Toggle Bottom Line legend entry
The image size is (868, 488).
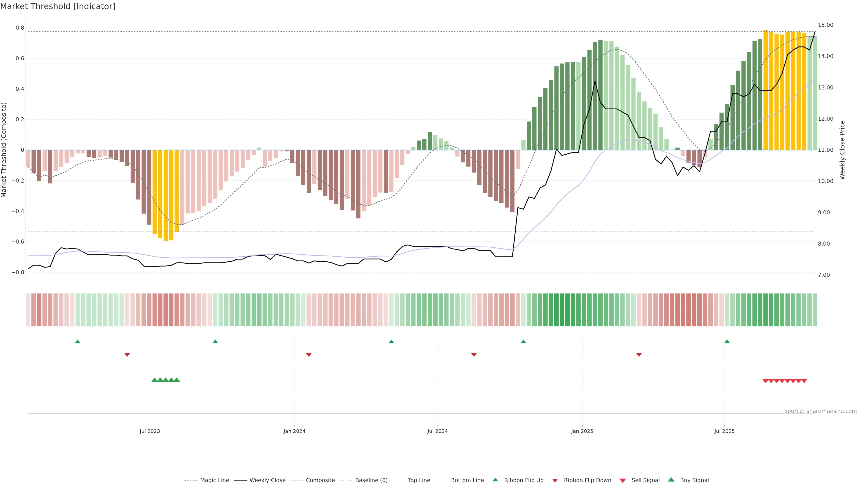tap(467, 480)
